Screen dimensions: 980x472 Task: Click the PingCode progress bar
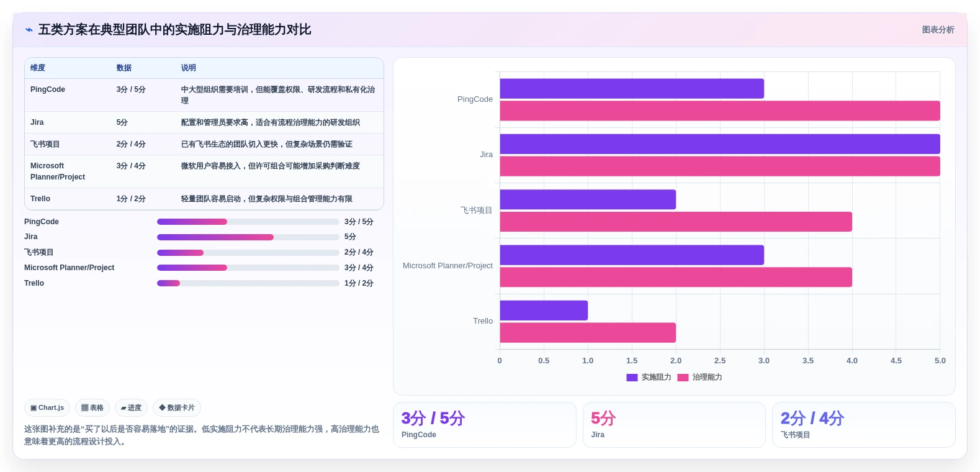click(248, 222)
